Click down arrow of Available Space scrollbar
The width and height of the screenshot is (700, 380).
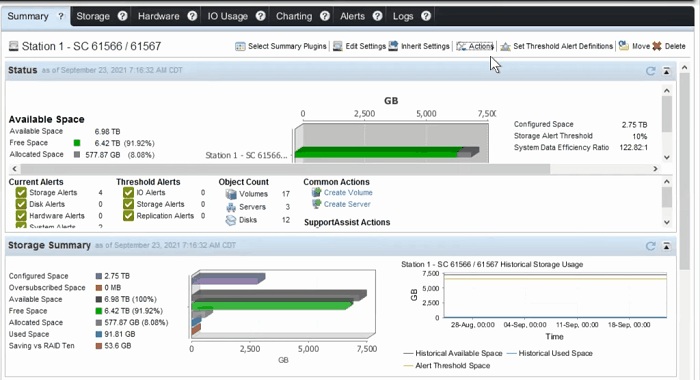point(667,157)
